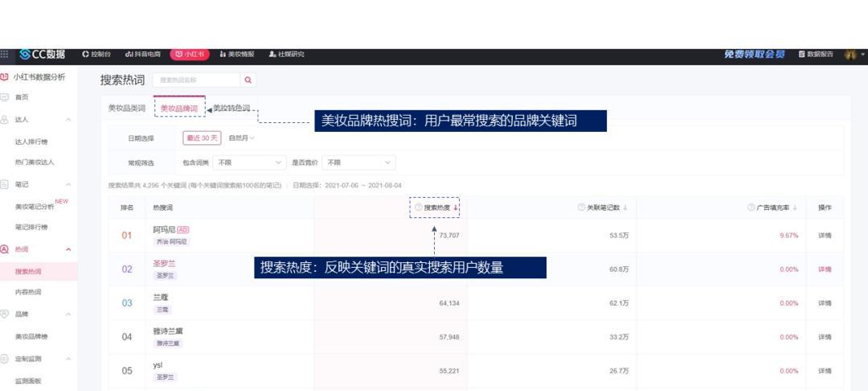Collapse the 达人 sidebar section
This screenshot has width=868, height=391.
68,120
